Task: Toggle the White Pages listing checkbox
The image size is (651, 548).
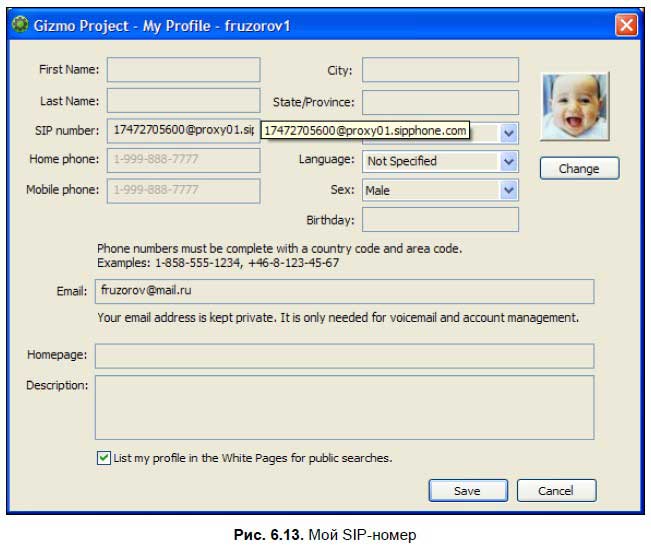Action: [x=104, y=458]
